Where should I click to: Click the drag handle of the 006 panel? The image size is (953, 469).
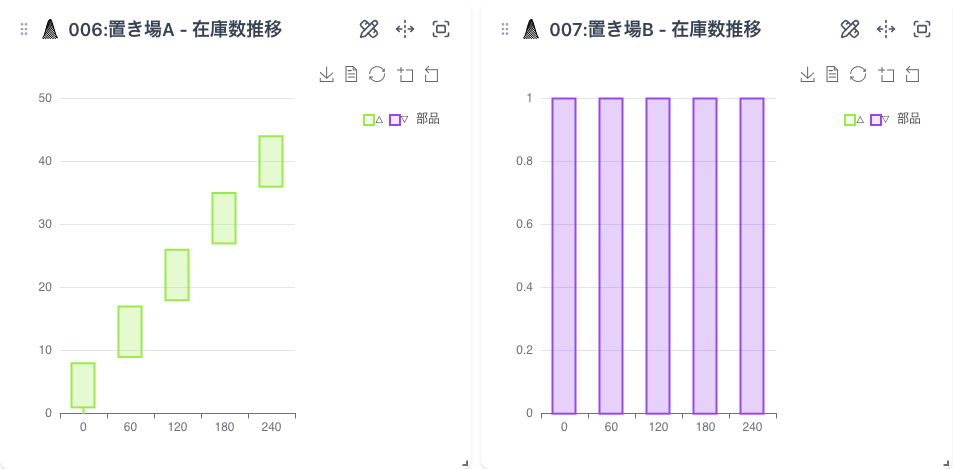point(24,30)
